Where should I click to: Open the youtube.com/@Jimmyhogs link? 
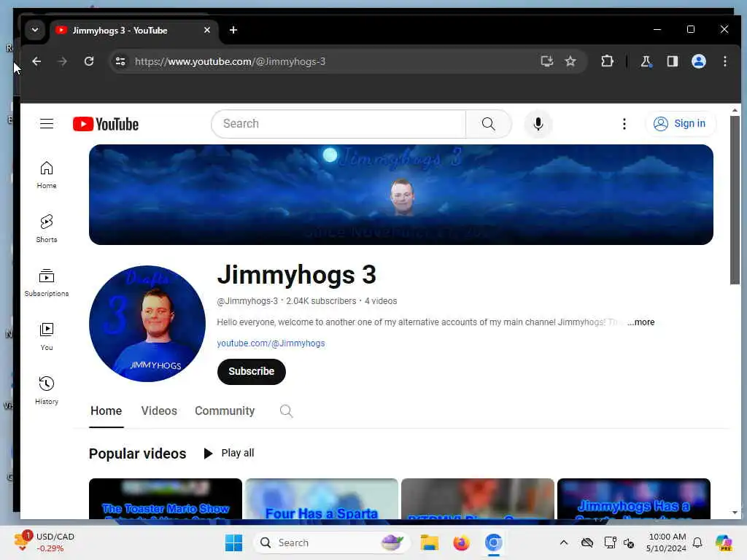271,343
